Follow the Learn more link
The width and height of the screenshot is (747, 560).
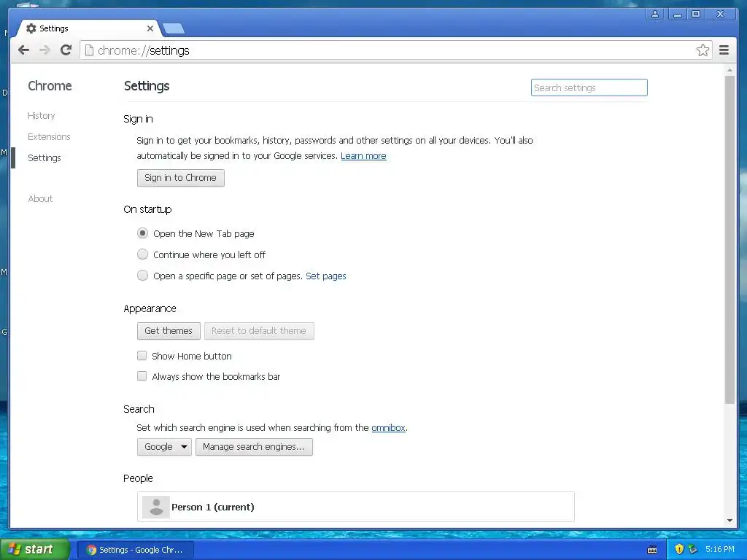tap(363, 156)
